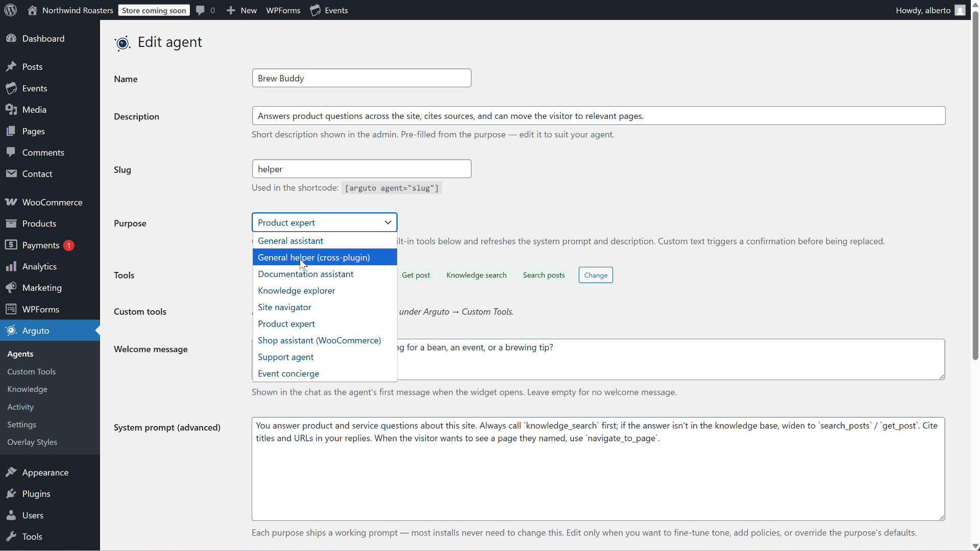Click into the System prompt textarea
The height and width of the screenshot is (551, 980).
[598, 469]
